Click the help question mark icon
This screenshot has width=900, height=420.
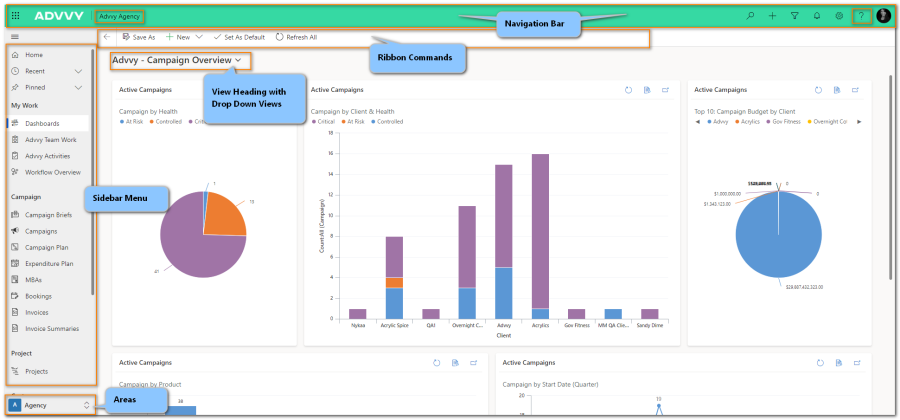[861, 16]
